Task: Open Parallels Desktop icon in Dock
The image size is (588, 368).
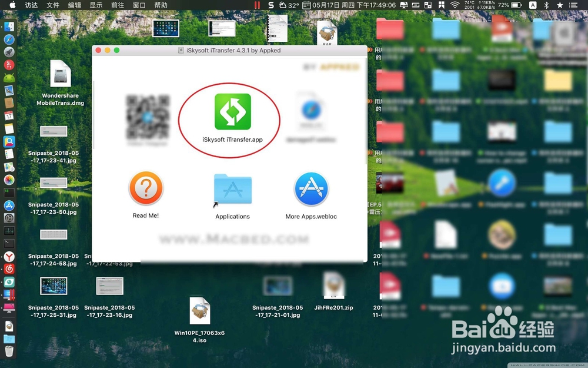Action: pyautogui.click(x=9, y=295)
